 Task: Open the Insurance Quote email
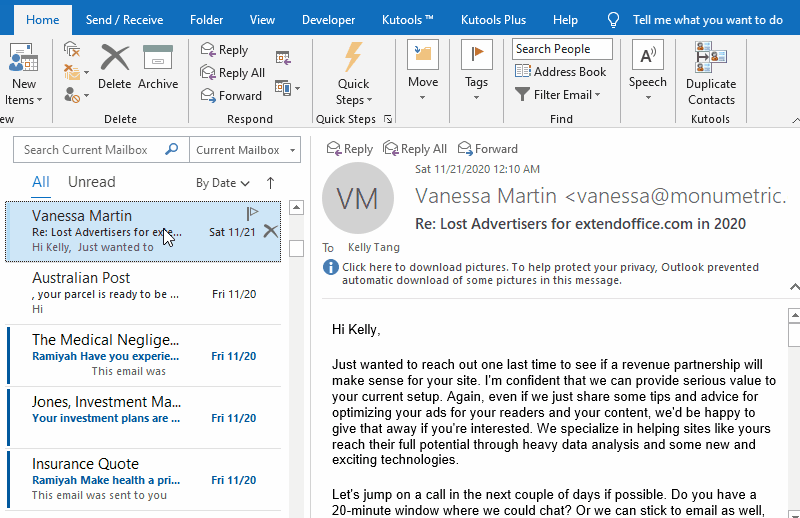click(x=143, y=480)
